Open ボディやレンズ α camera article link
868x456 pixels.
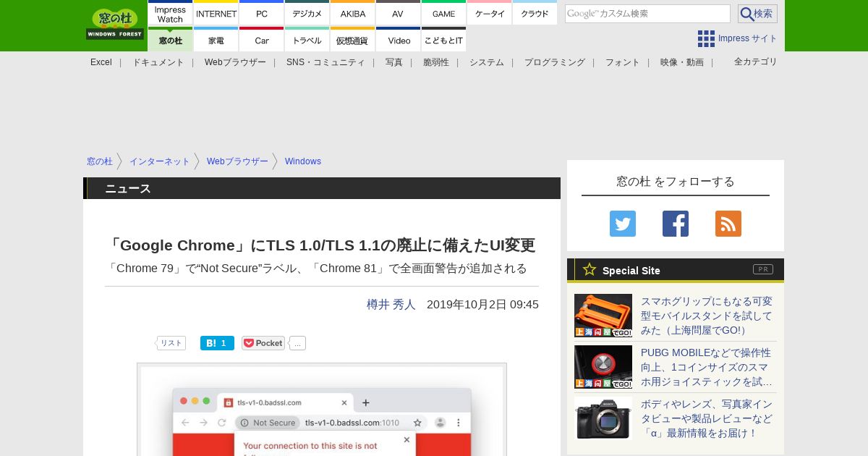(x=707, y=418)
